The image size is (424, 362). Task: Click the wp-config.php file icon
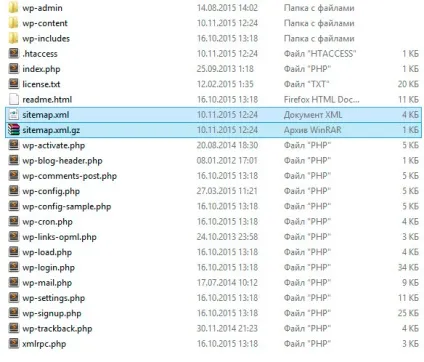(13, 191)
